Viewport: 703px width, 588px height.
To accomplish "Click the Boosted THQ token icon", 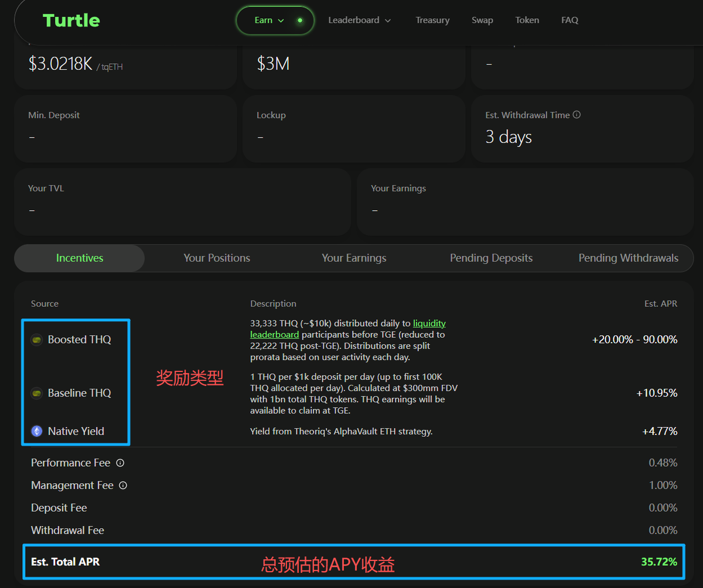I will coord(37,340).
